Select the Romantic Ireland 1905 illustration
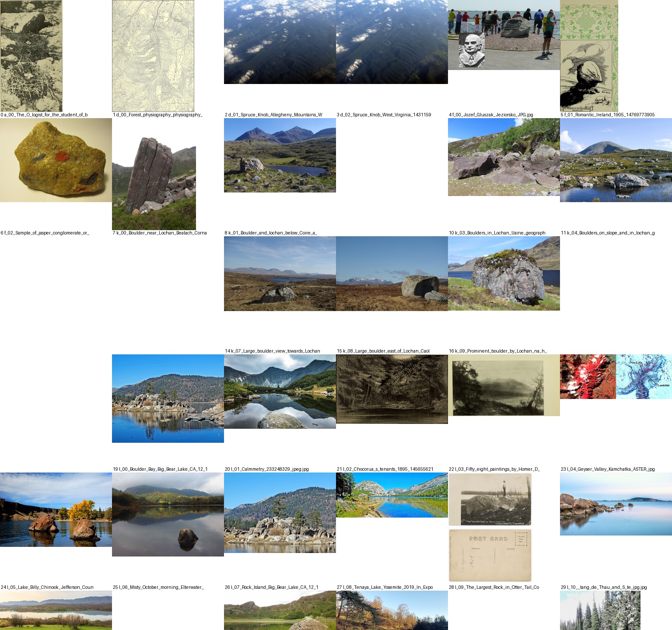The height and width of the screenshot is (630, 672). coord(589,56)
